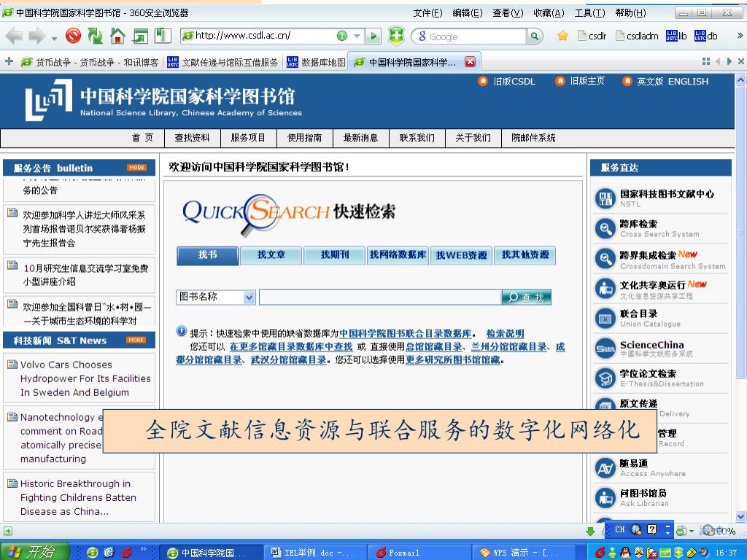Open the csdlr bookmark
747x560 pixels.
point(592,36)
